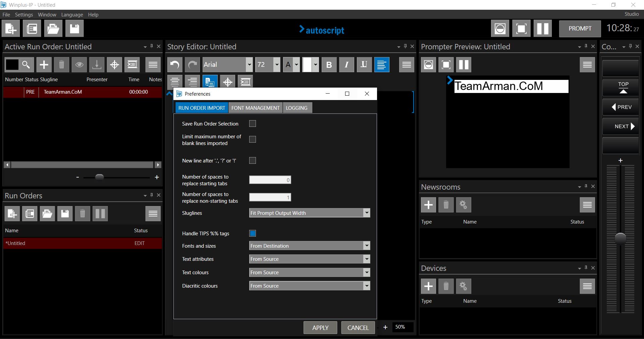Add a device with the plus icon
Screen dimensions: 644x339
pyautogui.click(x=428, y=286)
